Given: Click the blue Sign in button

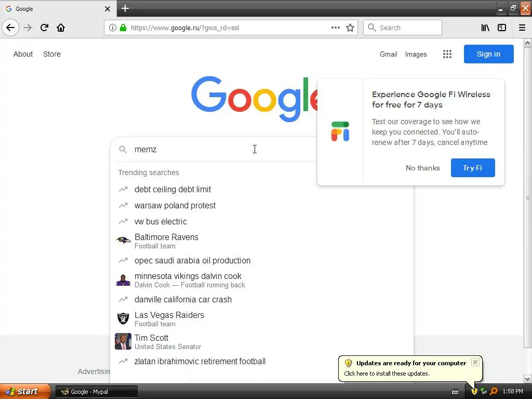Looking at the screenshot, I should click(488, 54).
